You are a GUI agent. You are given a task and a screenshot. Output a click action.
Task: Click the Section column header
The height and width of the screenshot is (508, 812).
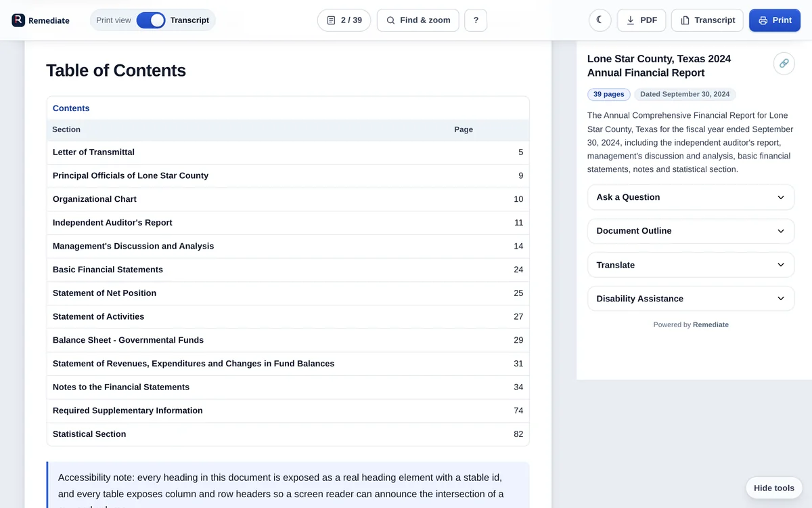[x=66, y=129]
